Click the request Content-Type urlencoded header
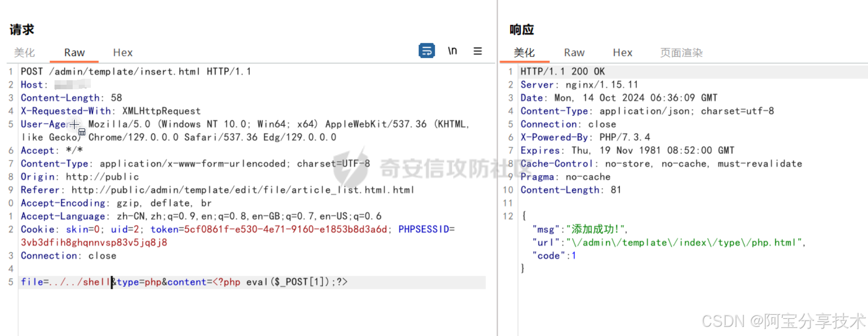 click(195, 163)
